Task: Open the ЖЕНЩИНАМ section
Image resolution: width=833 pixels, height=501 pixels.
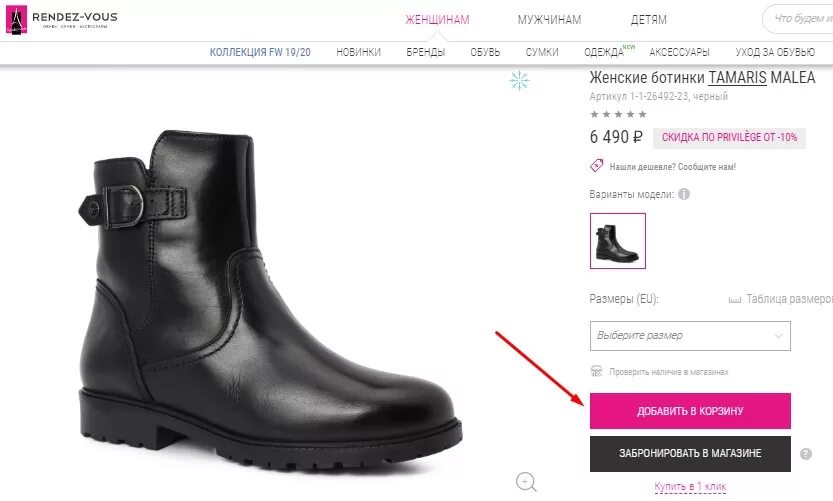Action: pos(437,20)
